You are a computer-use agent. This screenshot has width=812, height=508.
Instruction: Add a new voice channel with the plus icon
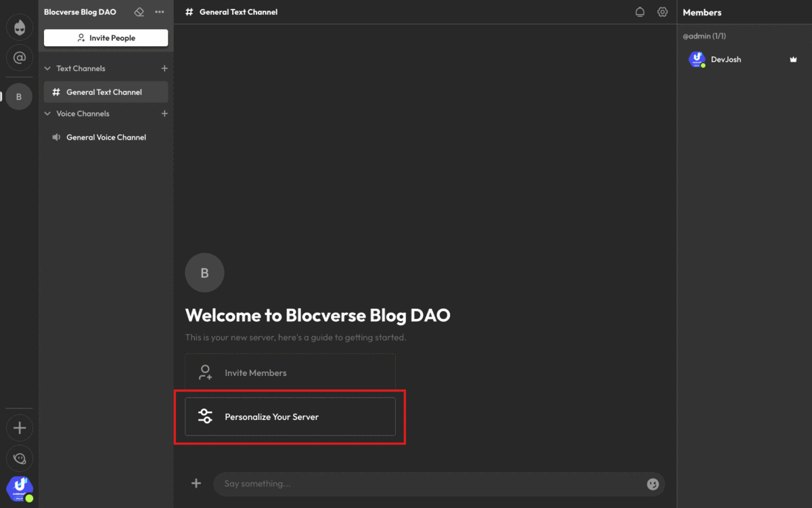tap(164, 114)
